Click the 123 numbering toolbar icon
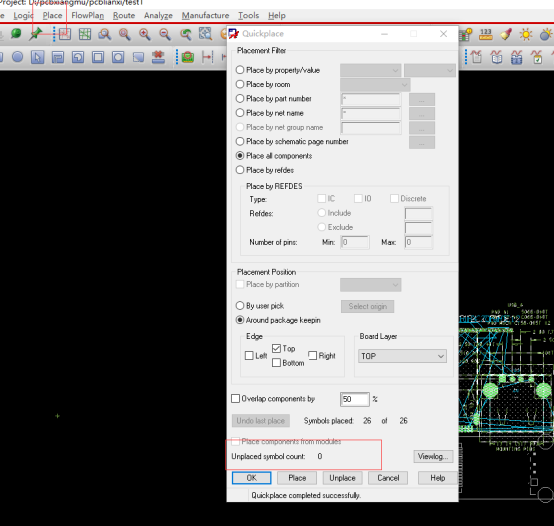 click(x=486, y=34)
